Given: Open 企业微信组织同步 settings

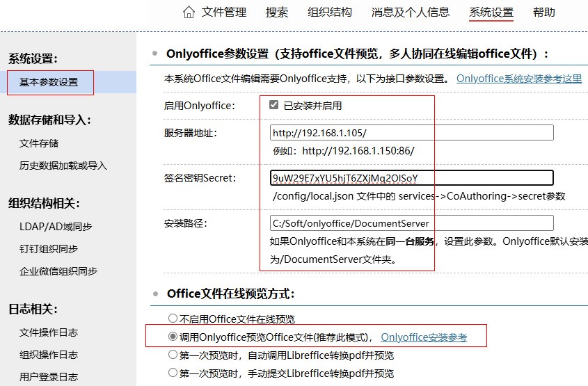Looking at the screenshot, I should pyautogui.click(x=58, y=271).
